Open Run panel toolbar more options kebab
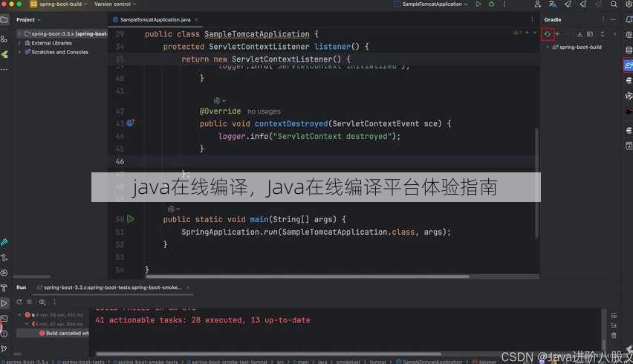This screenshot has height=364, width=633. [54, 302]
